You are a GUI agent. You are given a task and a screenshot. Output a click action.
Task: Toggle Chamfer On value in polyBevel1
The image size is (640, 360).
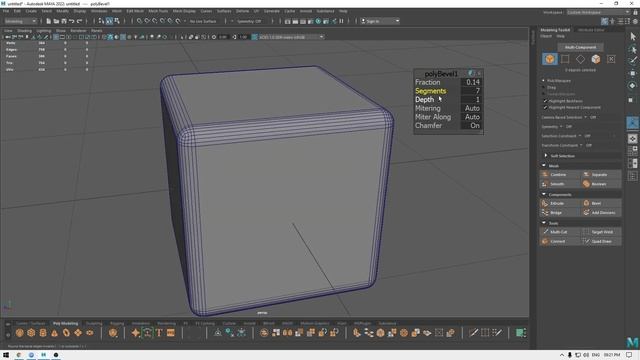point(472,126)
